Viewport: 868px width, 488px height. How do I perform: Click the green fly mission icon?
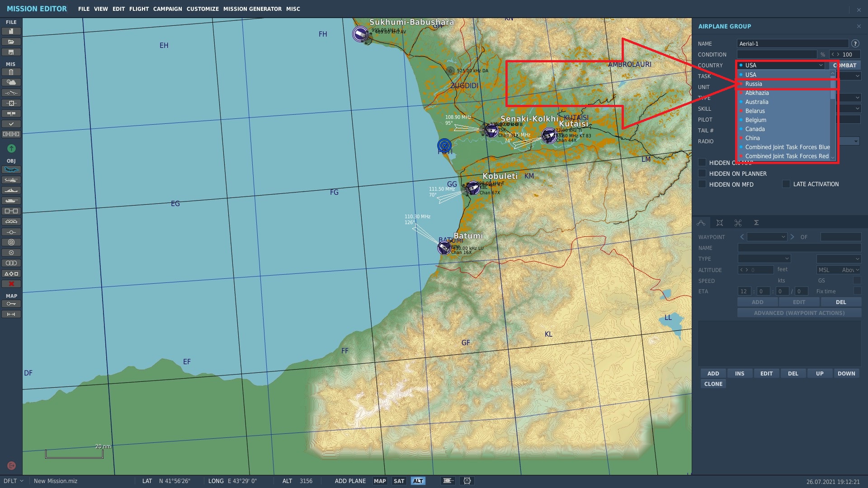tap(11, 148)
